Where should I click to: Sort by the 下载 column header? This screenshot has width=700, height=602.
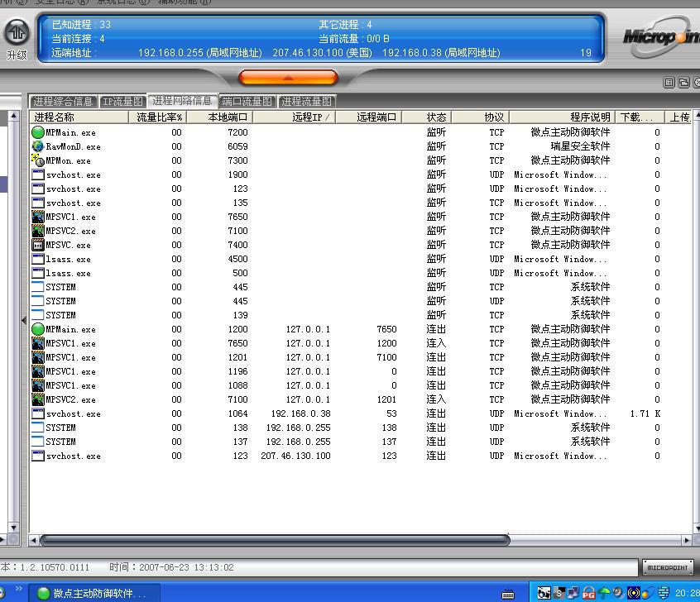click(640, 117)
